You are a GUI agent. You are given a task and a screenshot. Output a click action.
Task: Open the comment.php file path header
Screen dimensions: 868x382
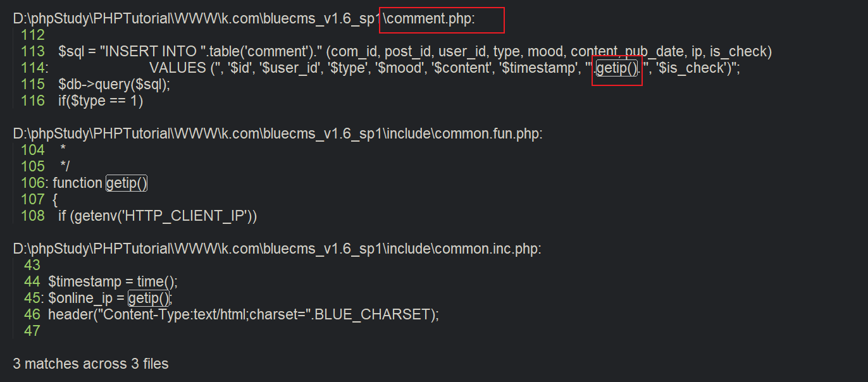244,19
